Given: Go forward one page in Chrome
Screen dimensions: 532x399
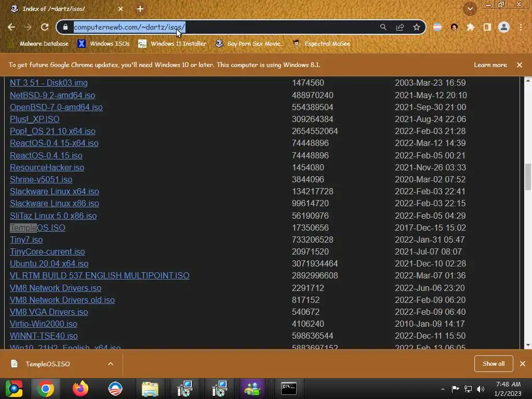Looking at the screenshot, I should pyautogui.click(x=28, y=27).
